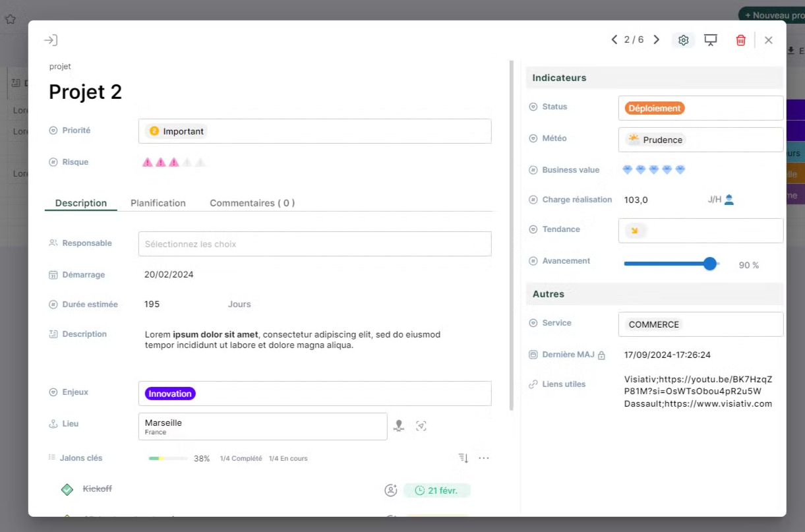Go to the next project with right chevron
The height and width of the screenshot is (532, 805).
pos(656,40)
